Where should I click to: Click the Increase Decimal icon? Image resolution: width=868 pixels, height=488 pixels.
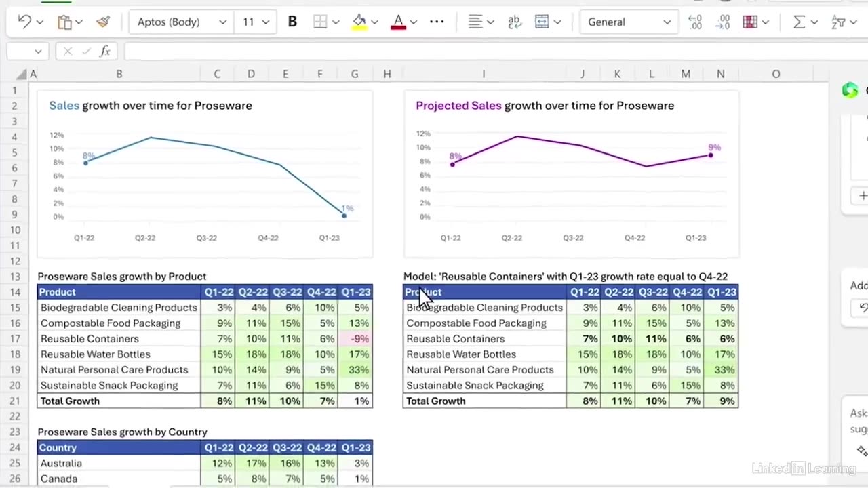695,22
